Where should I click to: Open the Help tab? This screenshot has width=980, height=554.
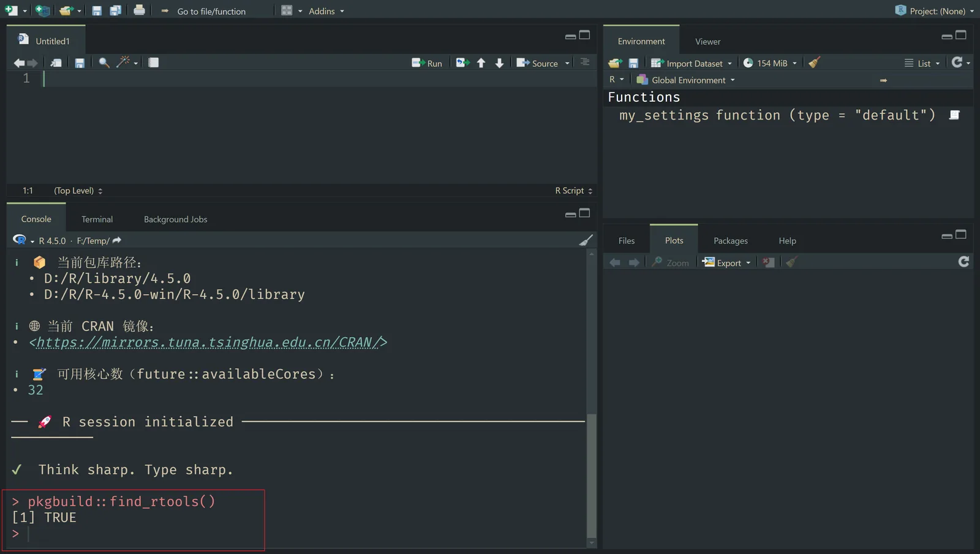787,241
